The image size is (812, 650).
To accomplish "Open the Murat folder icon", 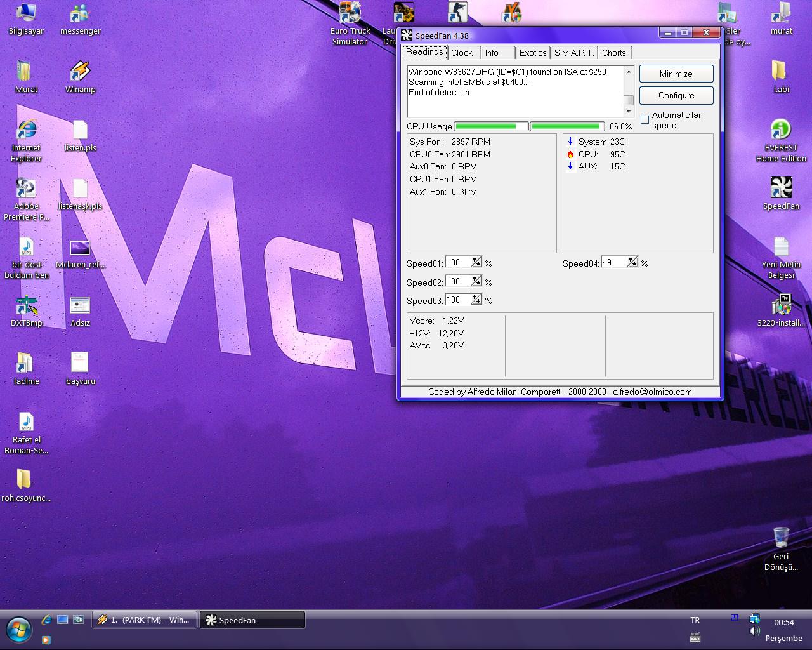I will tap(26, 77).
